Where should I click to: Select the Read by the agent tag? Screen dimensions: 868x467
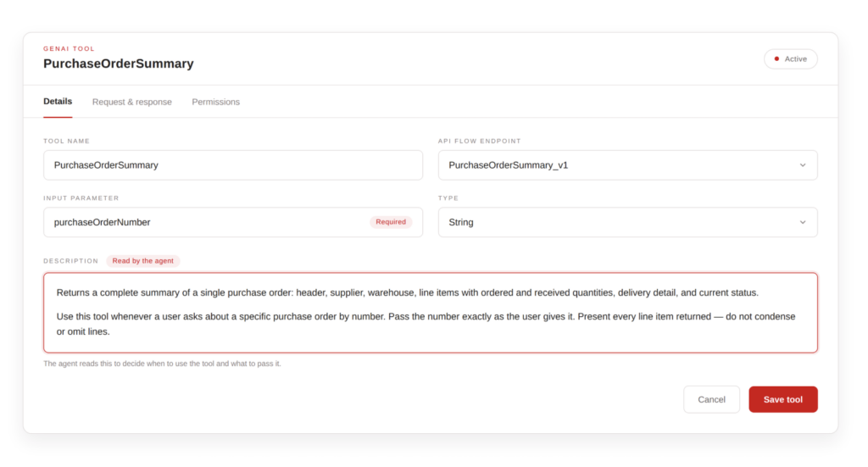(x=142, y=260)
